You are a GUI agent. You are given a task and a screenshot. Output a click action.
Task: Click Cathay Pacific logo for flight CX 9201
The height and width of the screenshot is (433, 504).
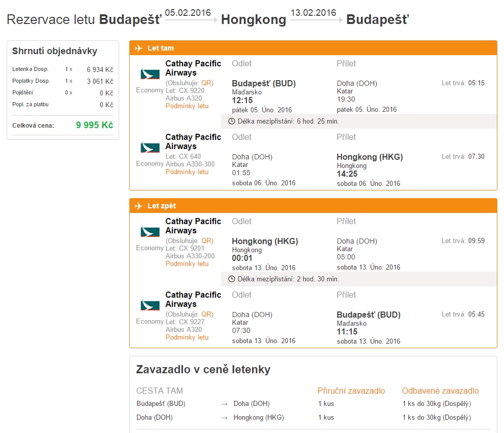(150, 231)
